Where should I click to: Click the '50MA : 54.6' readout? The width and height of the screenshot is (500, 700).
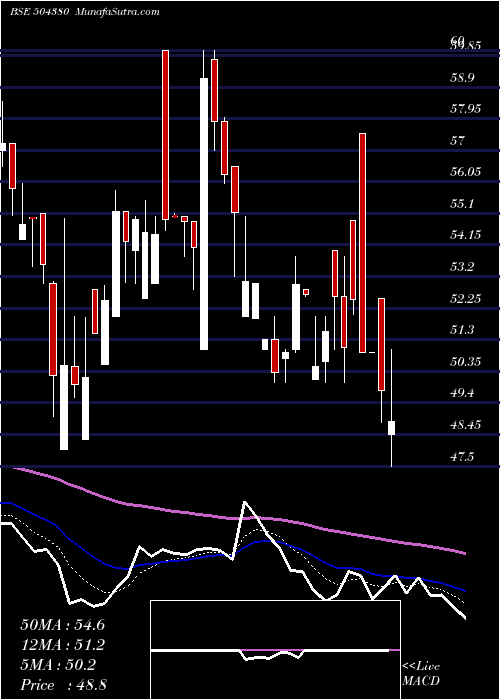63,625
